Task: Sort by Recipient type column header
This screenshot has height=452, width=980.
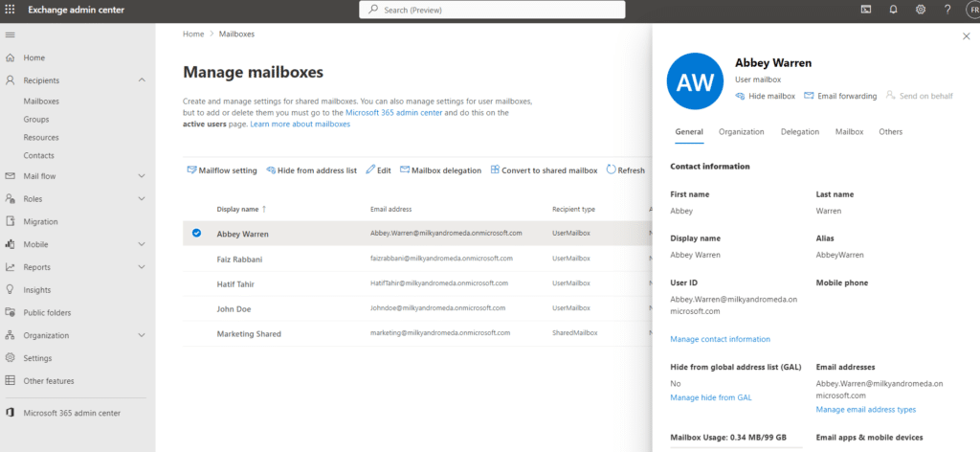Action: click(573, 209)
